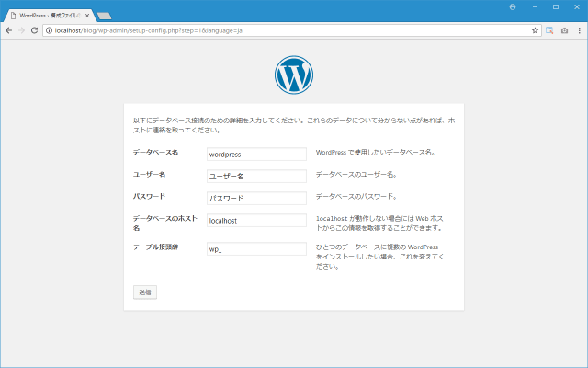Open the Chrome three-dot menu
The width and height of the screenshot is (588, 368).
click(579, 30)
